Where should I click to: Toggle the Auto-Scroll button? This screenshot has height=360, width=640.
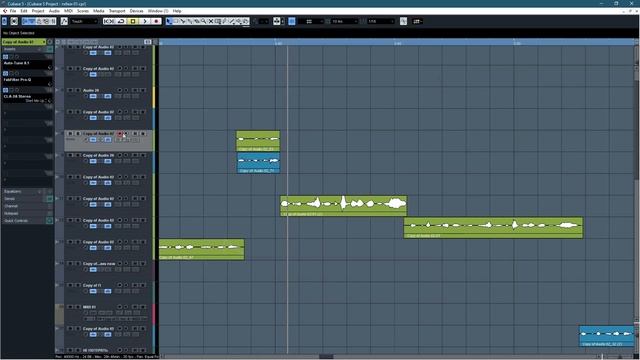(277, 21)
